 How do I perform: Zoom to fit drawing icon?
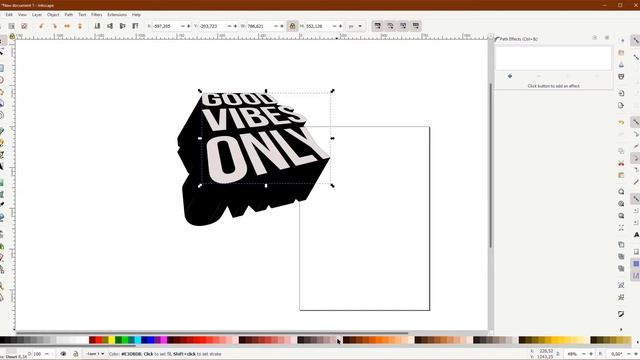tap(621, 204)
